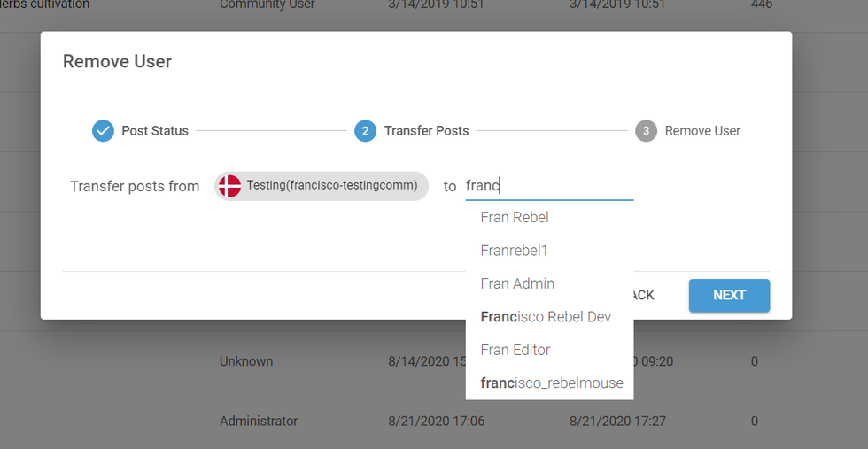Click the Post Status step label
This screenshot has height=449, width=868.
[x=155, y=131]
